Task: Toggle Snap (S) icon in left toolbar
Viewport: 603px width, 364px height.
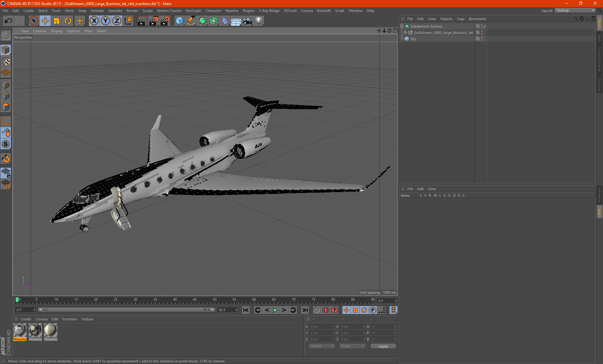Action: click(x=6, y=144)
